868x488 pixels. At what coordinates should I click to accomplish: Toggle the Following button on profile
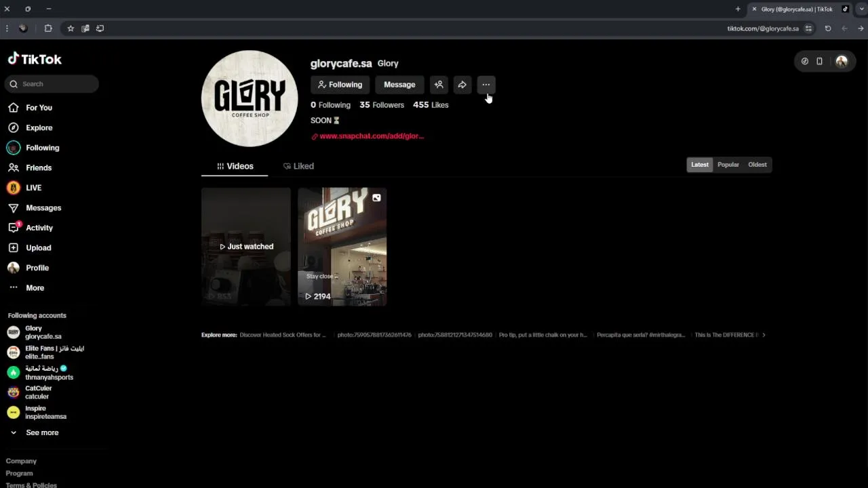tap(340, 85)
